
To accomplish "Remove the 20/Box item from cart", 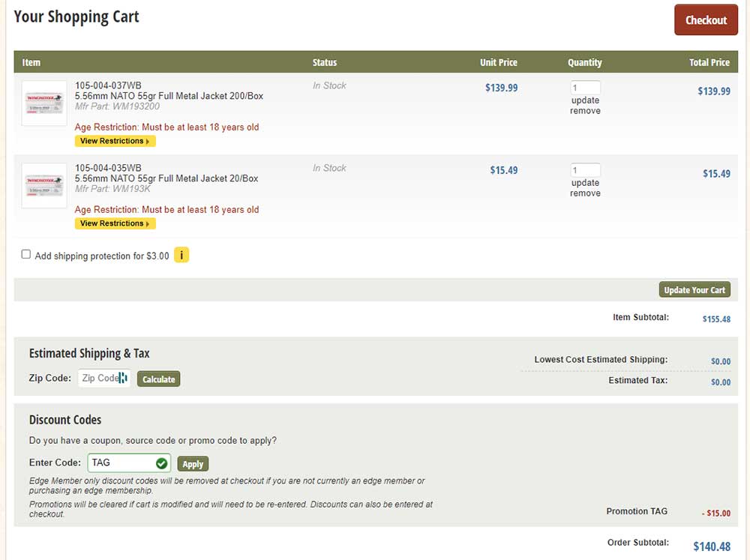I will tap(585, 193).
